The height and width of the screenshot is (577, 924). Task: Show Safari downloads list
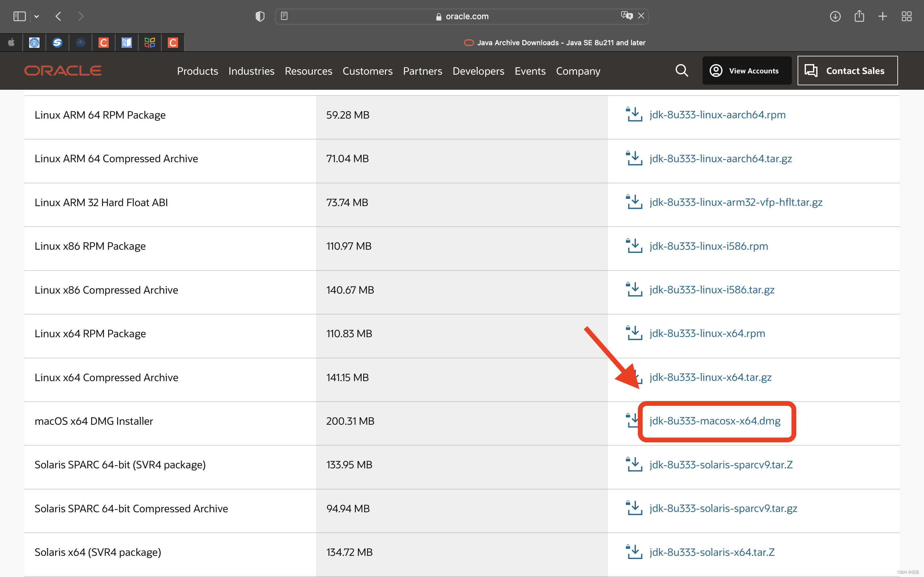[835, 16]
